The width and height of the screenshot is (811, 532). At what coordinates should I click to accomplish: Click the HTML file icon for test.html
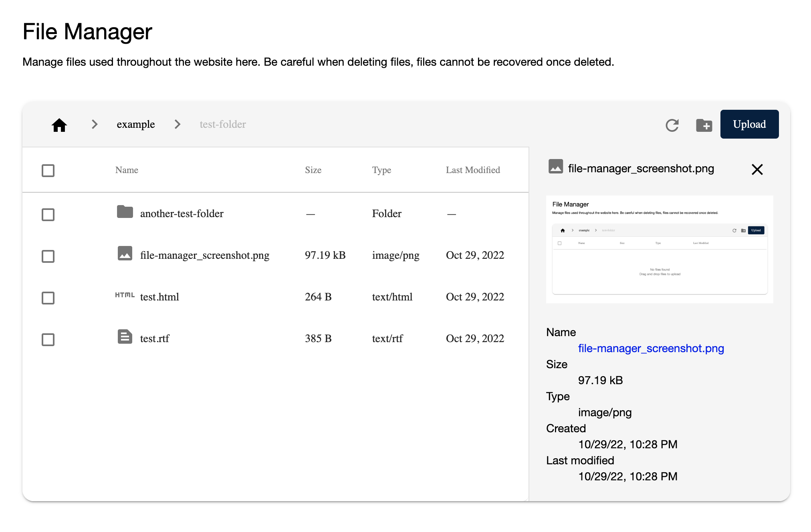point(125,295)
